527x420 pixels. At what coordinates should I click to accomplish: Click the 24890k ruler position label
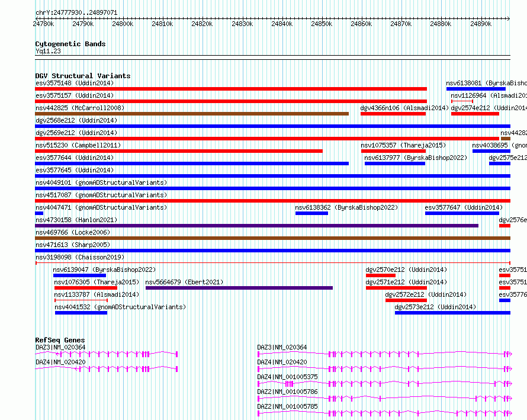tap(481, 24)
